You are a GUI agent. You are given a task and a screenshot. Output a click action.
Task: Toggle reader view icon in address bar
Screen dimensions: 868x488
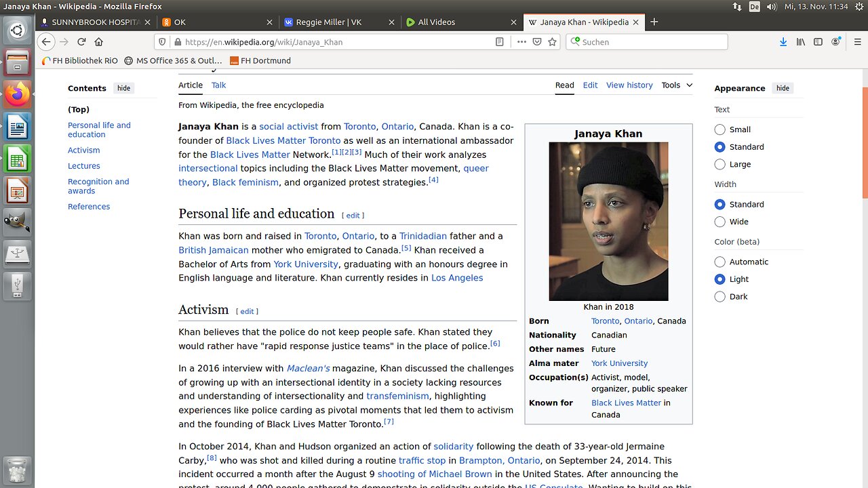click(x=500, y=41)
